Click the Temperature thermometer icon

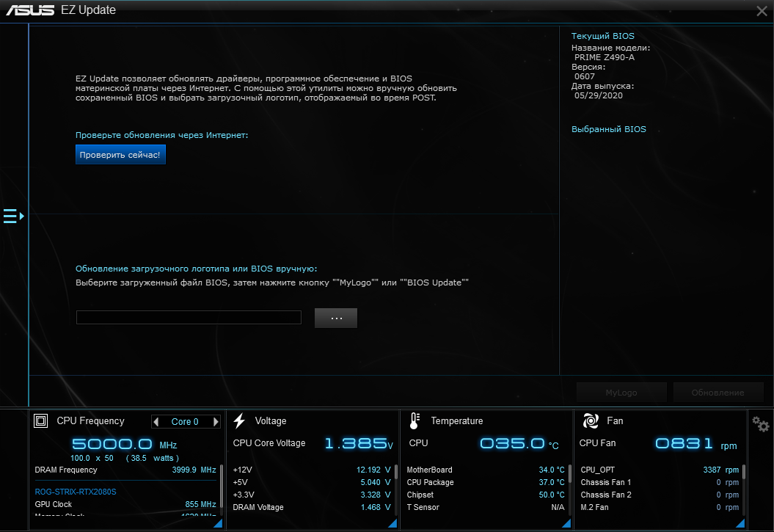tap(415, 421)
